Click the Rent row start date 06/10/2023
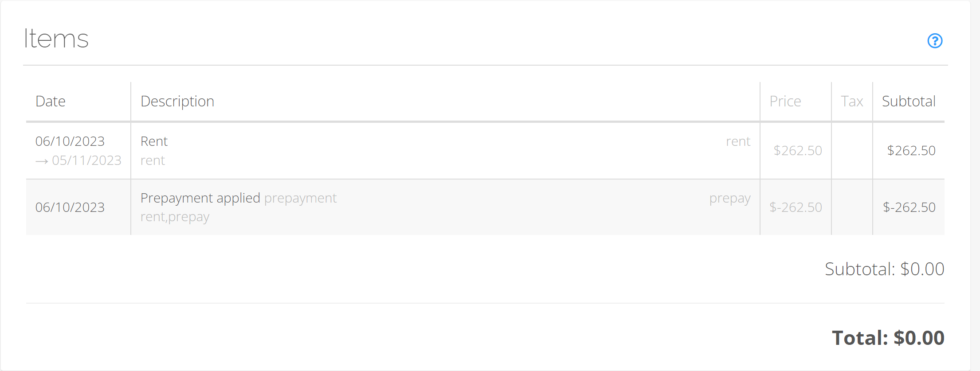 click(x=70, y=141)
